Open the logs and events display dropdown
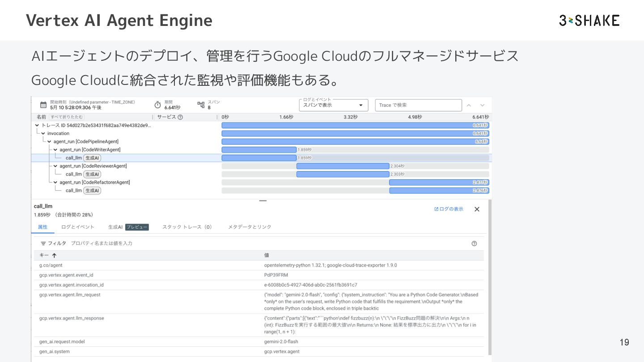The width and height of the screenshot is (644, 362). pos(333,105)
